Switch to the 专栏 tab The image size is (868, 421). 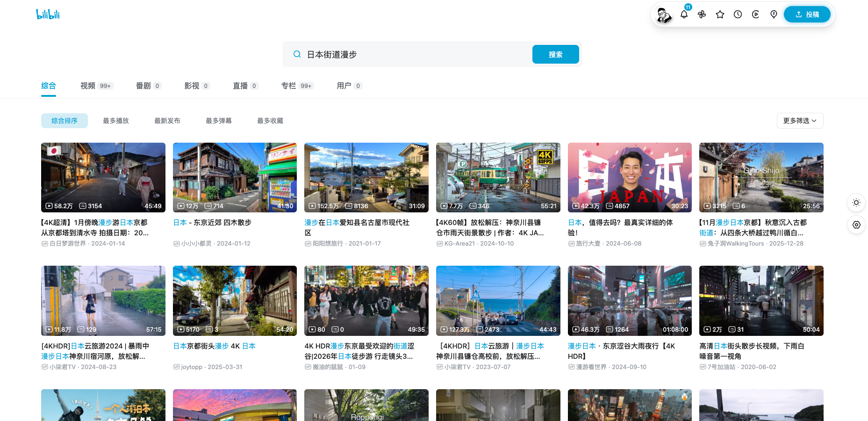coord(288,86)
